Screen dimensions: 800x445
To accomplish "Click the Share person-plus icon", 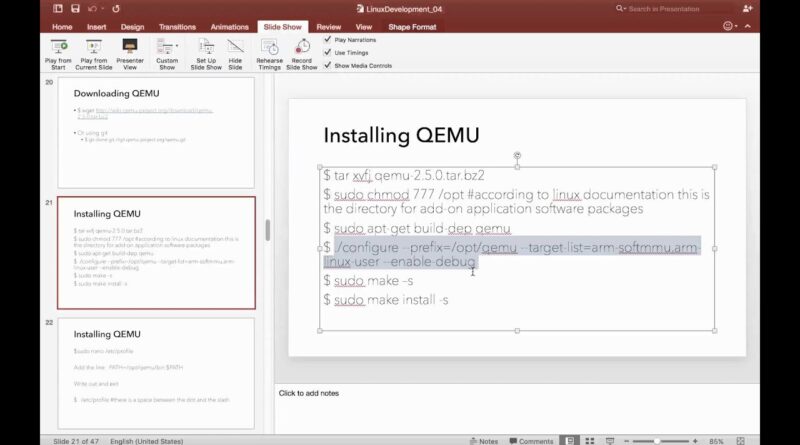I will [x=747, y=9].
